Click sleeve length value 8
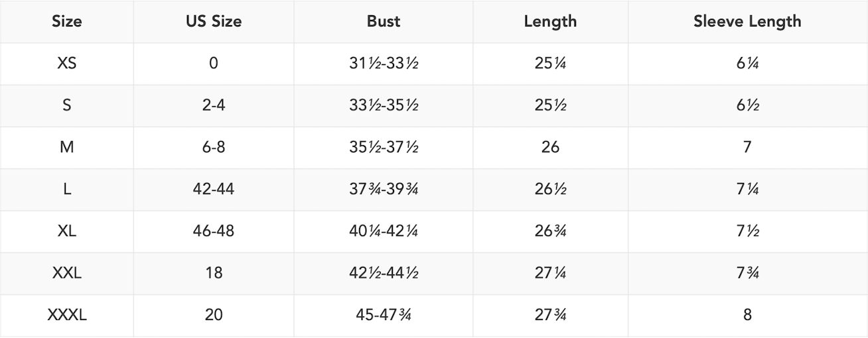The height and width of the screenshot is (338, 868). (747, 315)
